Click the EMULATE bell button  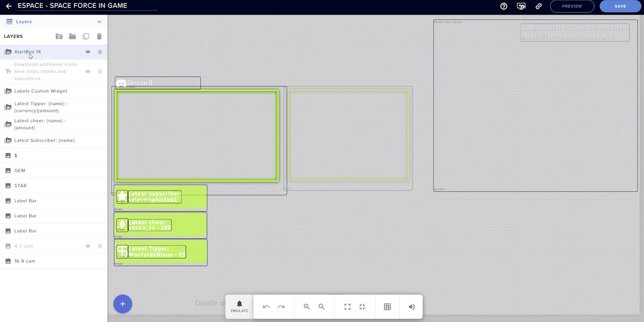pyautogui.click(x=239, y=307)
